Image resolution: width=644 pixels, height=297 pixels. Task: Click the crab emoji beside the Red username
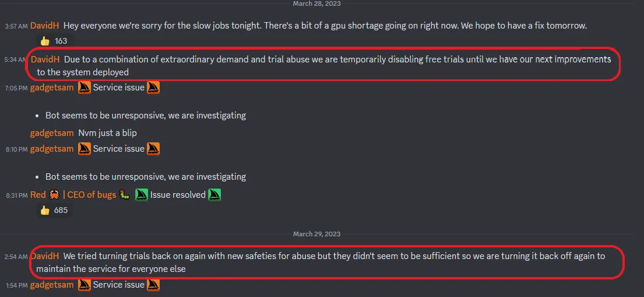coord(54,195)
